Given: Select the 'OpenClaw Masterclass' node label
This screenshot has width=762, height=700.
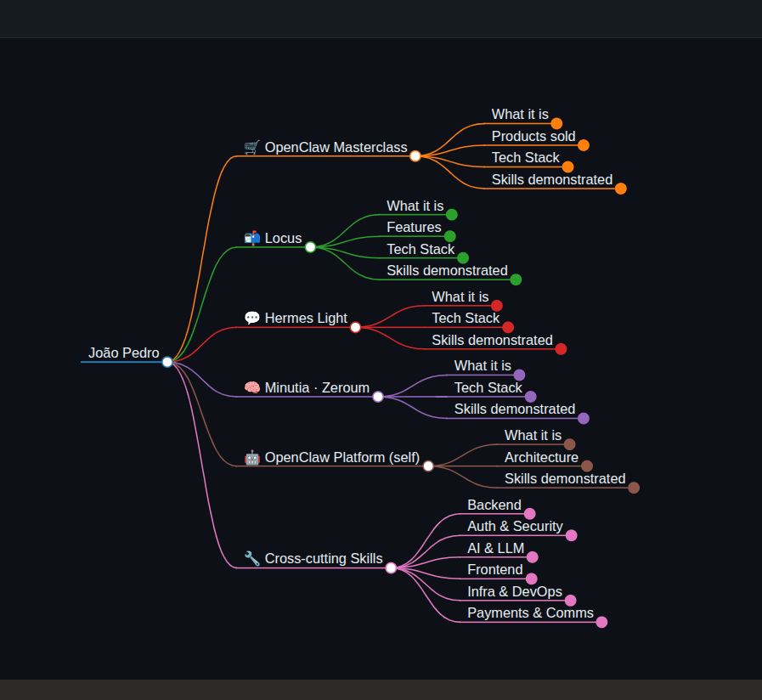Looking at the screenshot, I should 336,147.
